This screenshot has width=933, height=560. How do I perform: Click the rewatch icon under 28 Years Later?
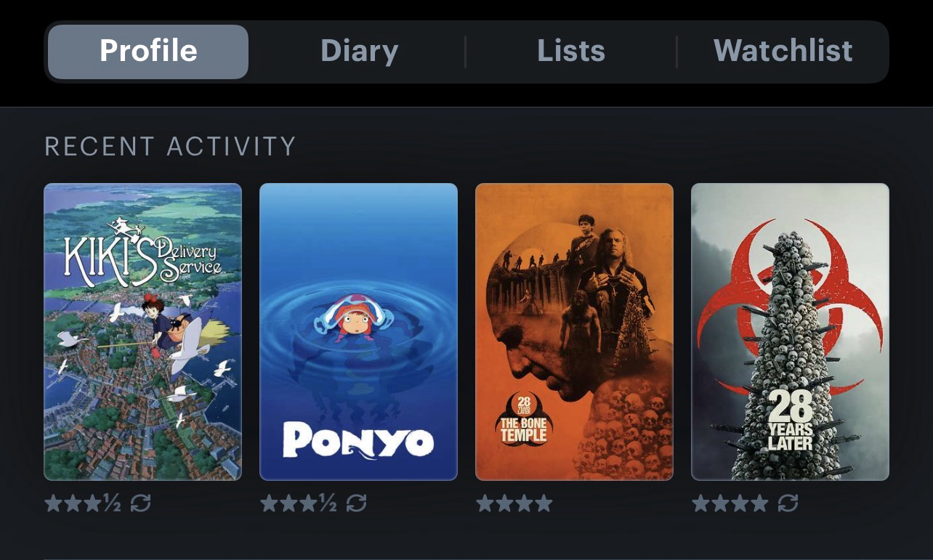coord(788,503)
